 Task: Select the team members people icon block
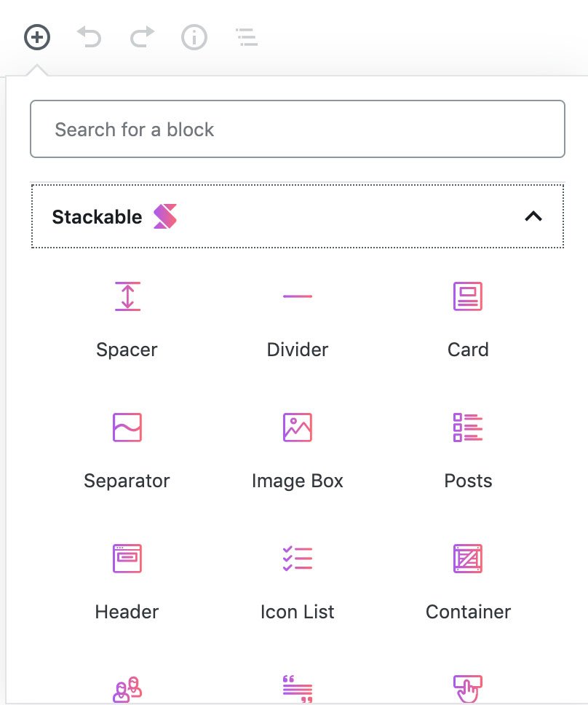(x=127, y=689)
